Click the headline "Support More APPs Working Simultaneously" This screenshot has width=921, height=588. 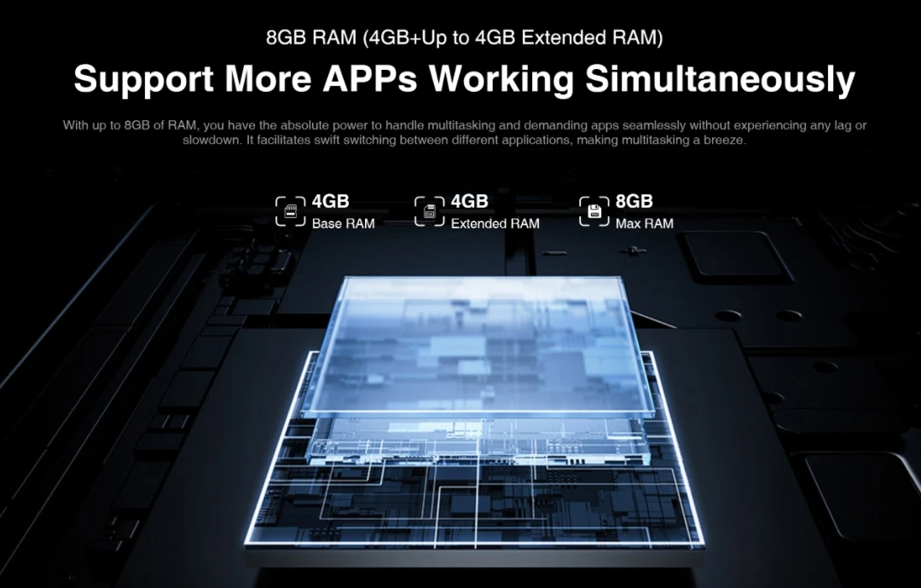point(464,78)
